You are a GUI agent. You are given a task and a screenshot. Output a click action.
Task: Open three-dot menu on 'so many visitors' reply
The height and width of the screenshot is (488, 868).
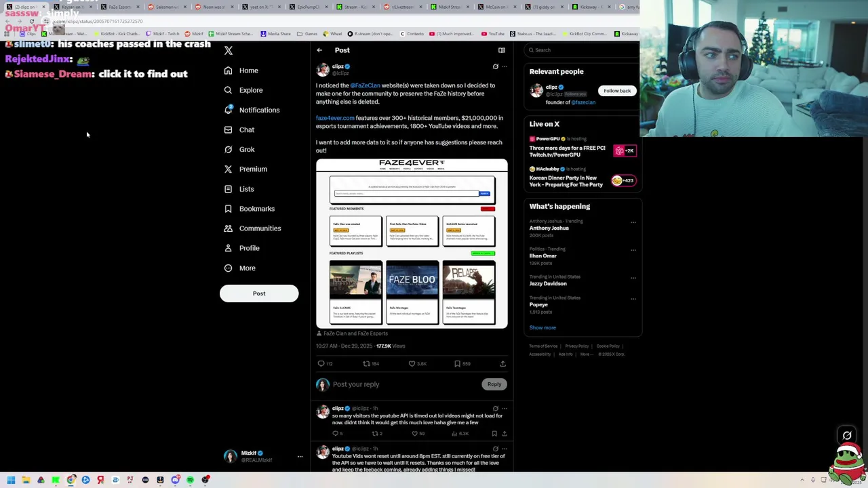point(505,409)
